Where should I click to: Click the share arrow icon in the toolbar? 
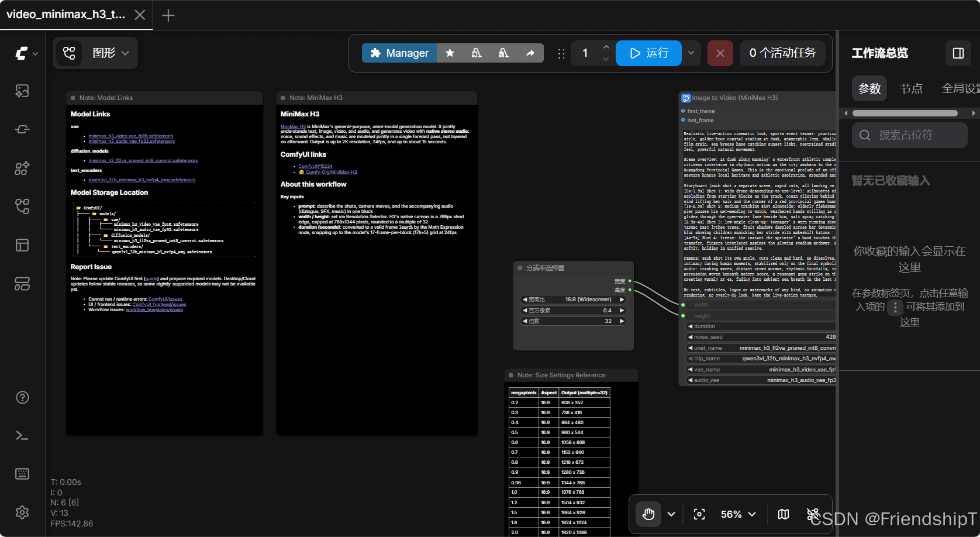[530, 53]
